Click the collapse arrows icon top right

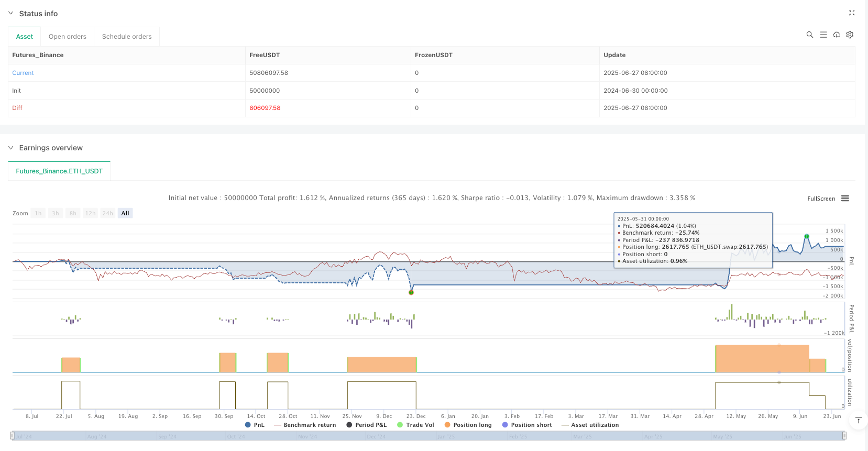[851, 13]
